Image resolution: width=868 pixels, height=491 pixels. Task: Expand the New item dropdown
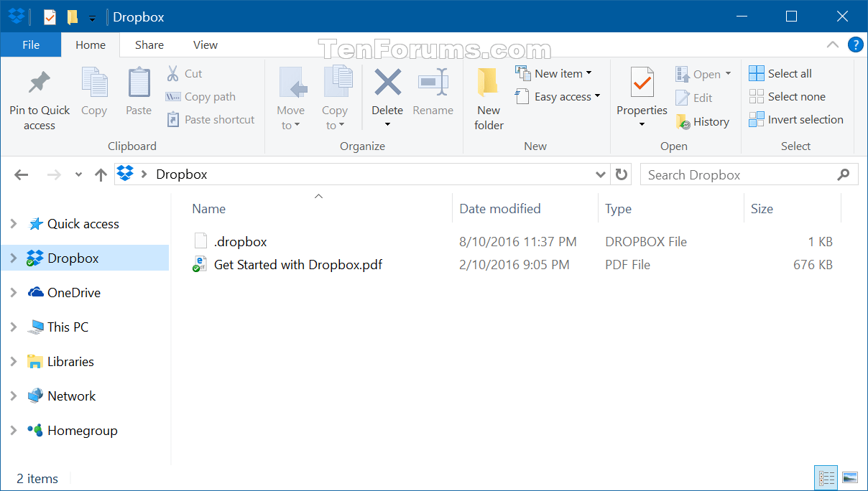[555, 73]
